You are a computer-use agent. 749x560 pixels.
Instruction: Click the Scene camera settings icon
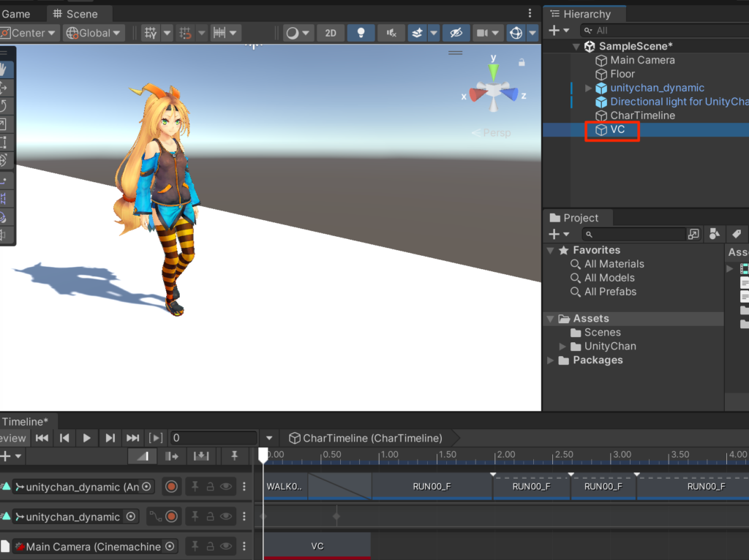pyautogui.click(x=483, y=33)
